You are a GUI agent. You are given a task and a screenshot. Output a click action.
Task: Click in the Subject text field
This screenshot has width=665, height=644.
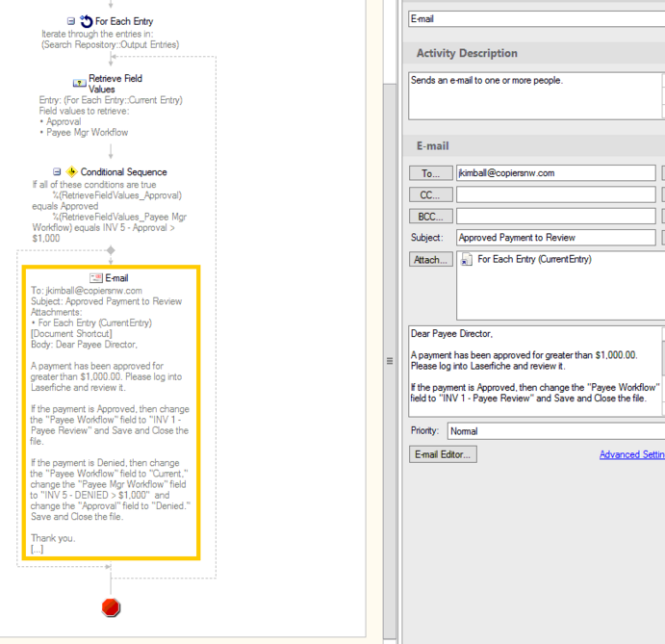point(555,237)
